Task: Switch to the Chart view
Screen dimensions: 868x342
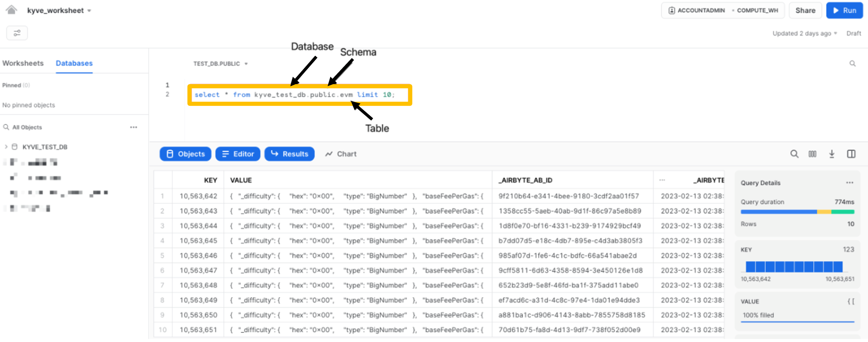Action: [341, 154]
